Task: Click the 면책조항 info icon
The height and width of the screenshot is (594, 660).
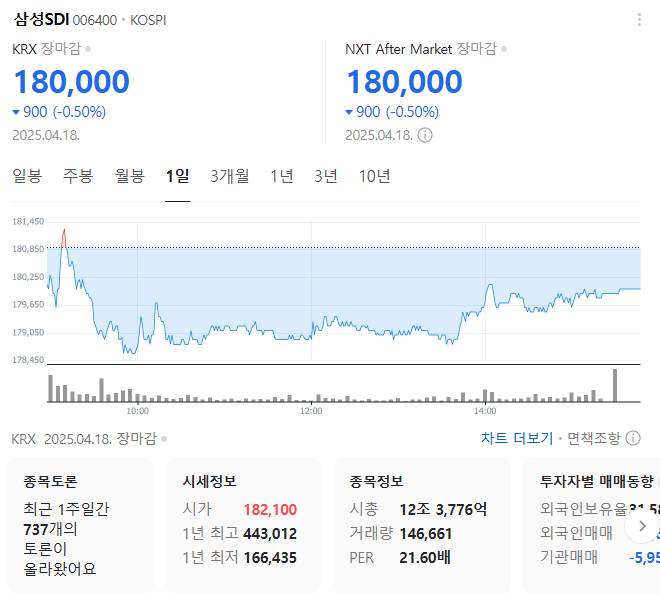Action: (x=633, y=438)
